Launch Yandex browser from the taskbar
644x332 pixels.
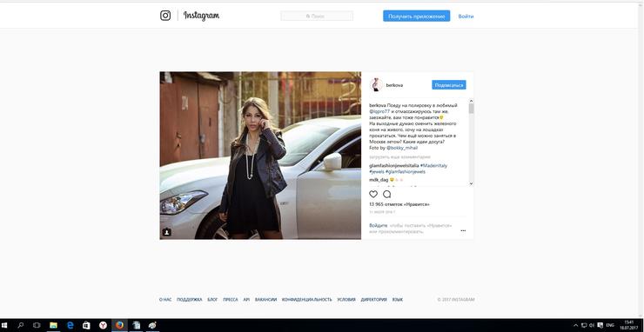click(x=103, y=325)
